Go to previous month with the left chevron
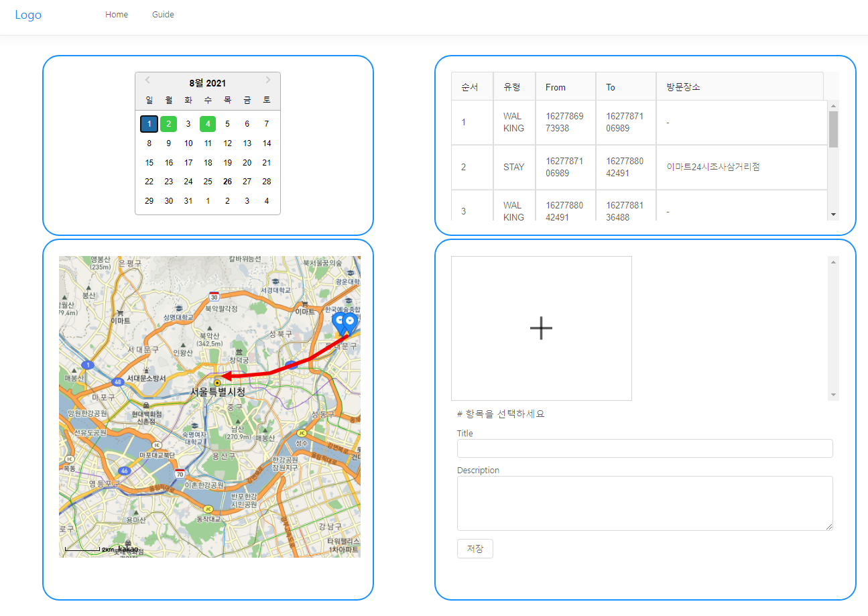 tap(147, 79)
